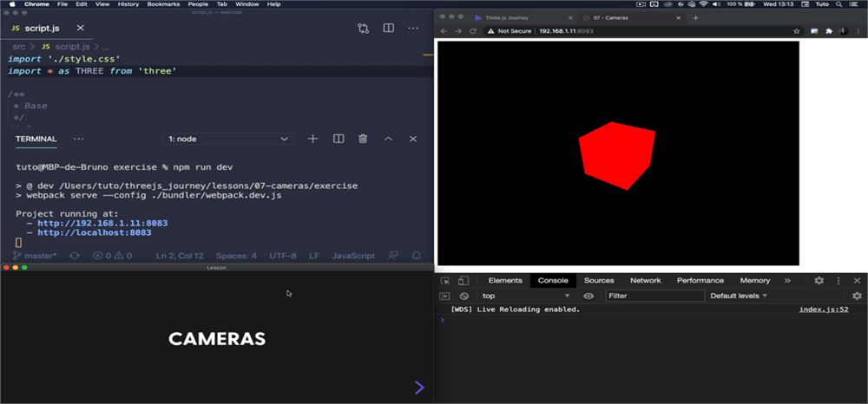Click the Not Secure site info badge
The height and width of the screenshot is (404, 868).
tap(510, 31)
